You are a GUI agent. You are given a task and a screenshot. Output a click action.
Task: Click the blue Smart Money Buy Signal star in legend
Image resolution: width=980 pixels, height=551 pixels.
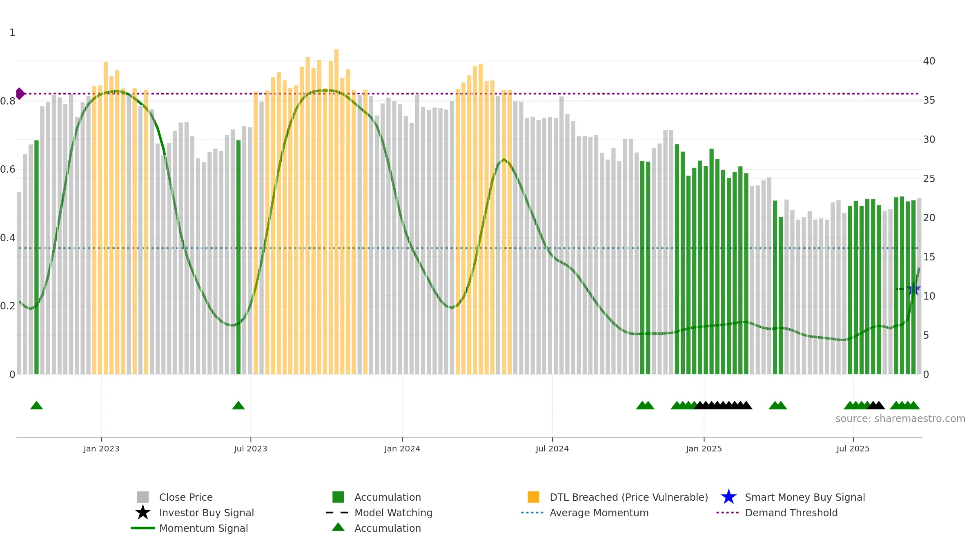click(x=728, y=497)
